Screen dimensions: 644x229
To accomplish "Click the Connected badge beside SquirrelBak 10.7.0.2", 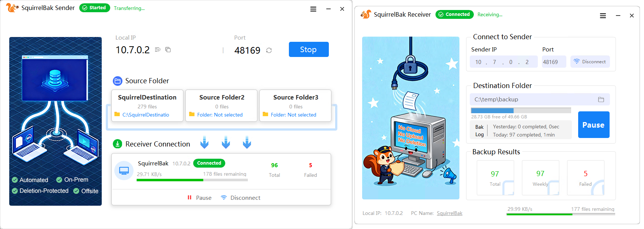I will [209, 163].
